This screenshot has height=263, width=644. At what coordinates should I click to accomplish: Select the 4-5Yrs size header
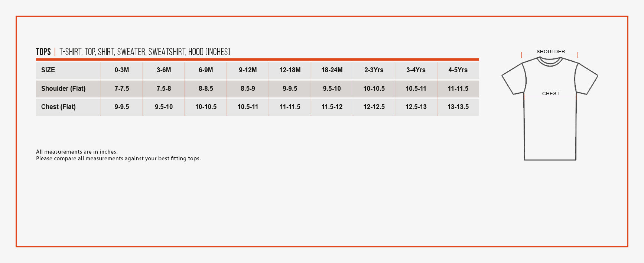click(x=458, y=70)
